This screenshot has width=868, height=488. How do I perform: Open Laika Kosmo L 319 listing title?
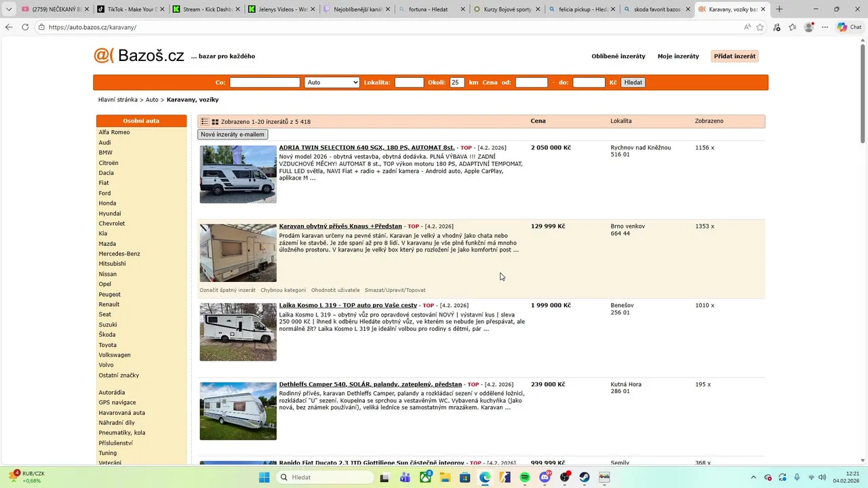[x=348, y=305]
